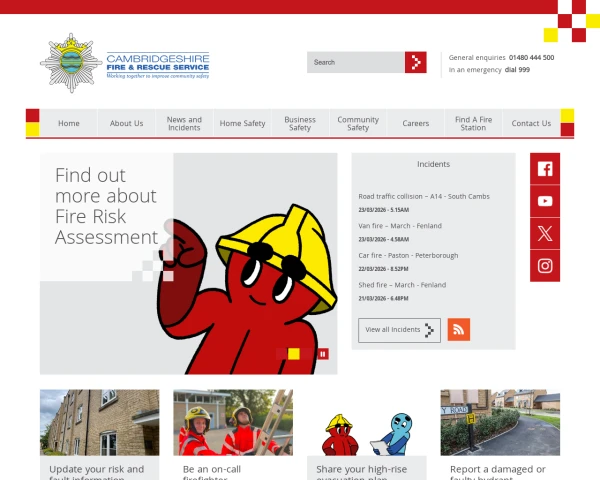600x480 pixels.
Task: Open the Careers menu item
Action: [x=416, y=123]
